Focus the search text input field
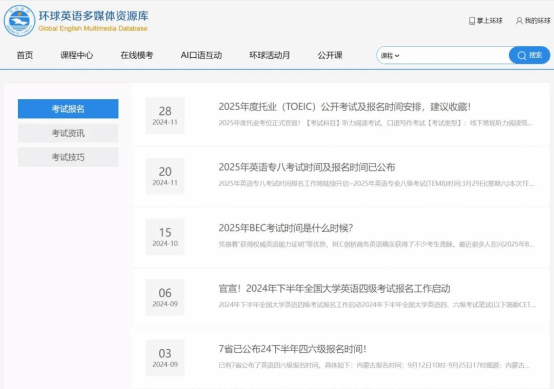The image size is (554, 389). tap(454, 55)
